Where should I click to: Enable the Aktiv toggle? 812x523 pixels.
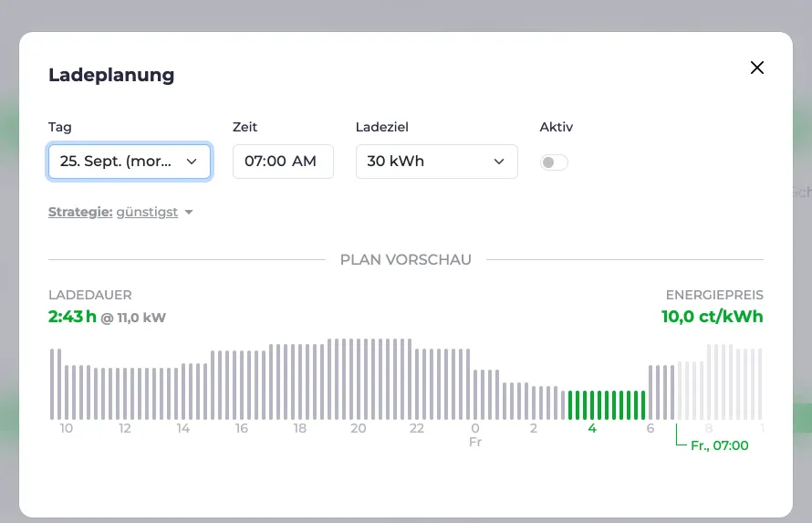(554, 162)
